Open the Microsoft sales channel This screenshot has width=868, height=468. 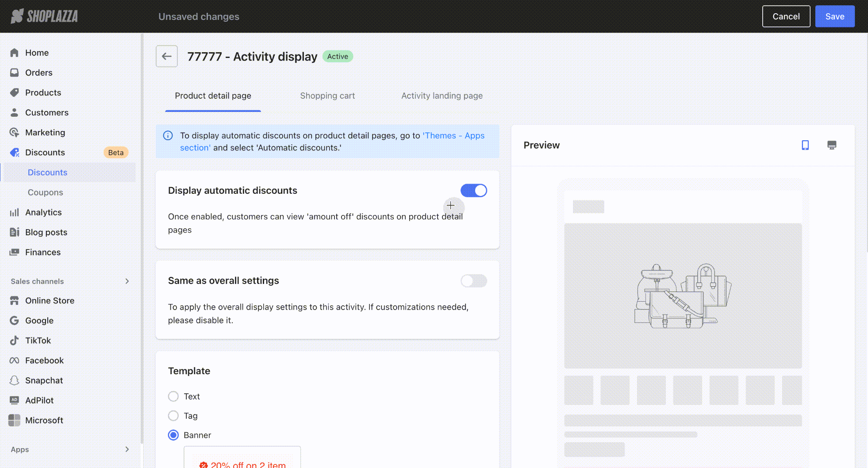coord(44,420)
